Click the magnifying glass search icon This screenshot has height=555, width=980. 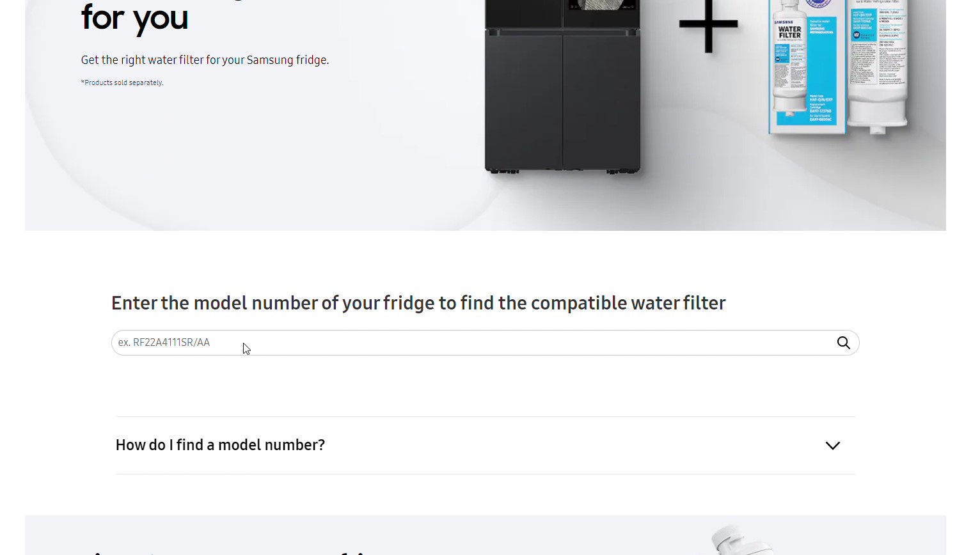tap(843, 343)
